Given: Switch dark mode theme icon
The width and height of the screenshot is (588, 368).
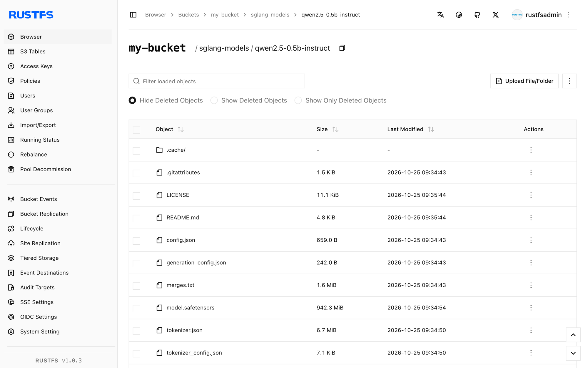Looking at the screenshot, I should (459, 15).
